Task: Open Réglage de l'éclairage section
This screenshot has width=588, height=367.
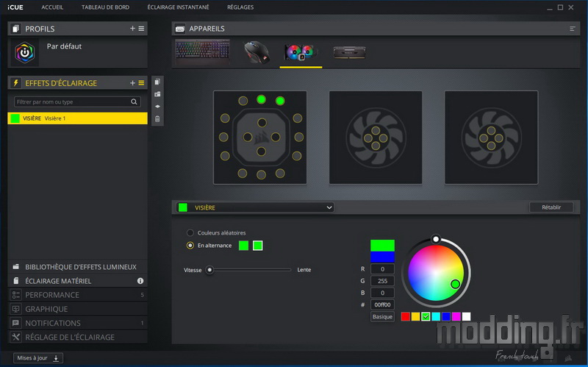Action: 78,337
